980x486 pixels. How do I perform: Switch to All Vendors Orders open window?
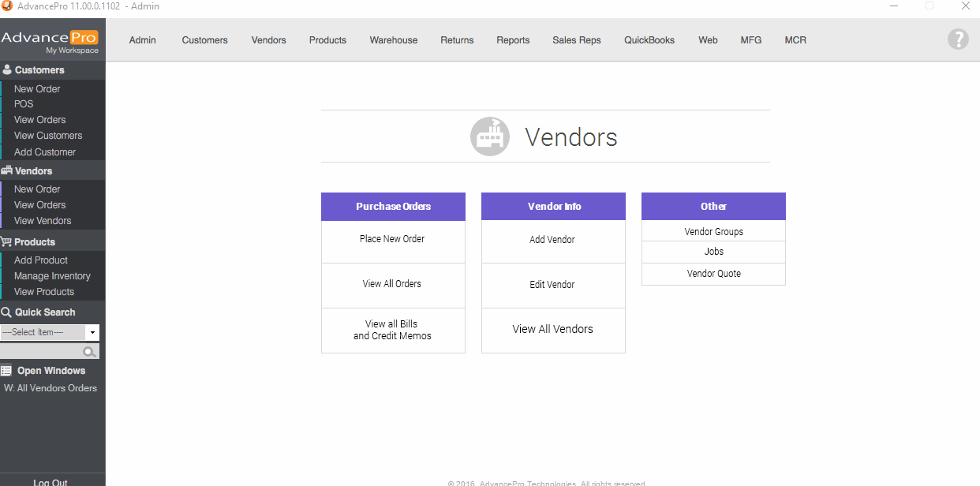50,388
